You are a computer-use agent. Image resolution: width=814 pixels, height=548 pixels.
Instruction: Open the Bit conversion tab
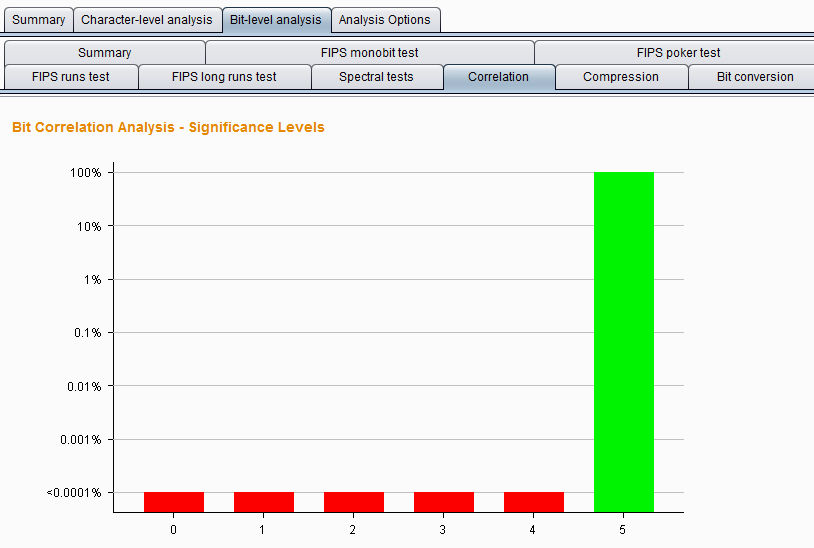pyautogui.click(x=755, y=77)
